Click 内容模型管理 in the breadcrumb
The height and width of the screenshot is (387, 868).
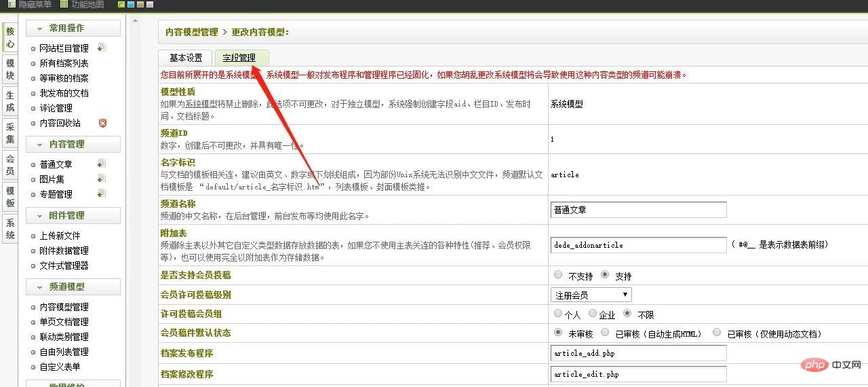pos(192,32)
